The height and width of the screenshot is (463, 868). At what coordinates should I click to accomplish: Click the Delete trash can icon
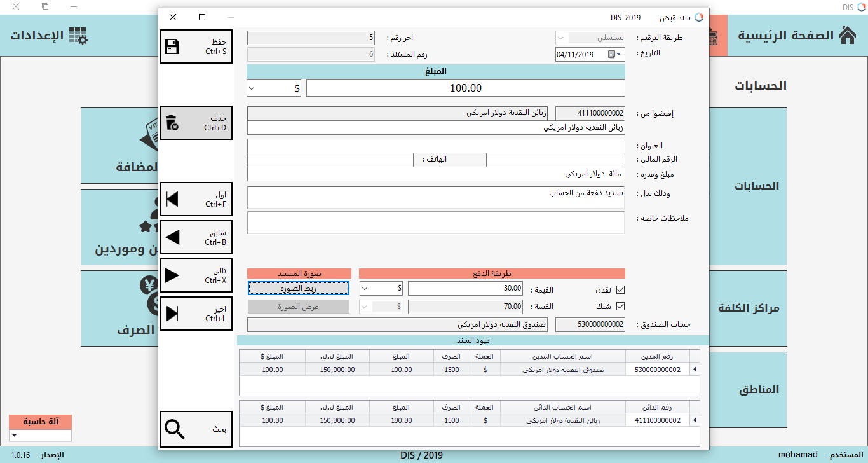tap(172, 123)
